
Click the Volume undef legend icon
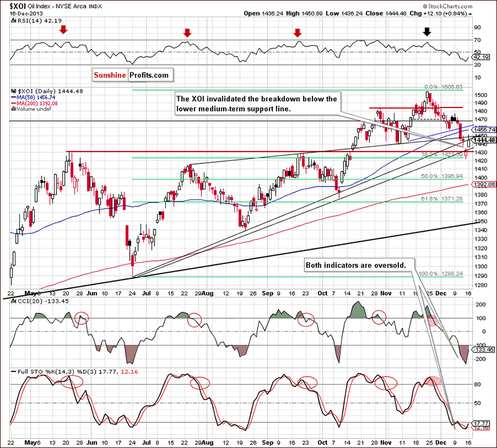click(13, 109)
